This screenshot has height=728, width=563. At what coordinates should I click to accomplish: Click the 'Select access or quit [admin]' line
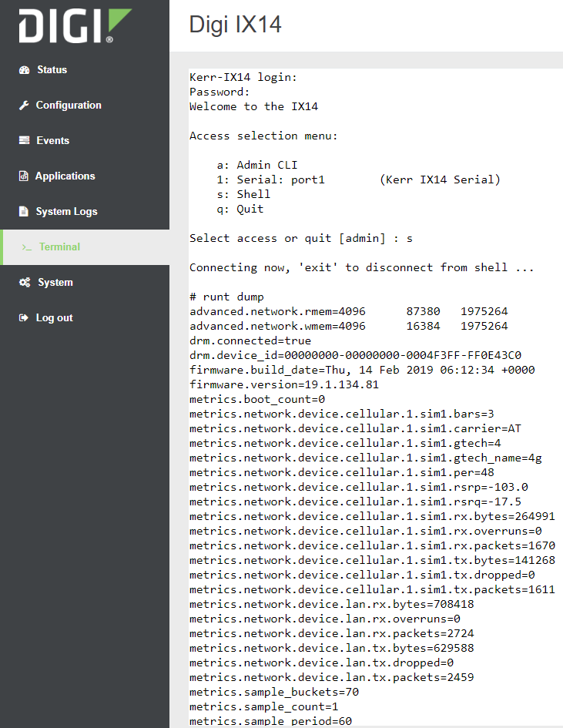[x=301, y=238]
